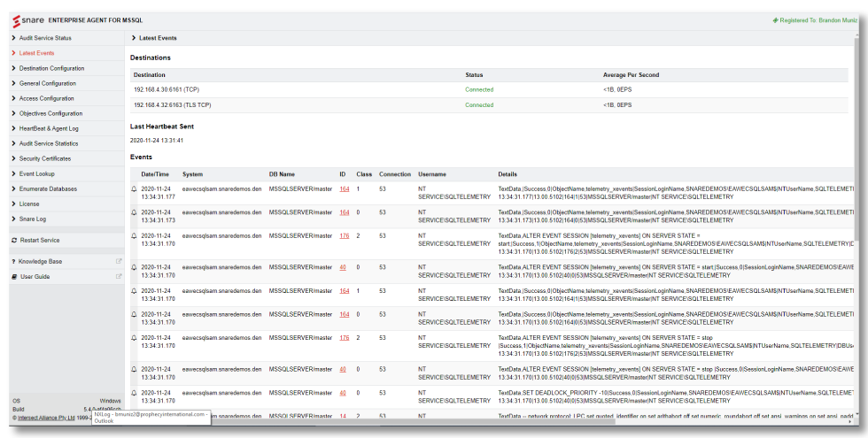This screenshot has width=868, height=438.
Task: Open ID 164 link of 13:34:31.177 event
Action: click(345, 189)
